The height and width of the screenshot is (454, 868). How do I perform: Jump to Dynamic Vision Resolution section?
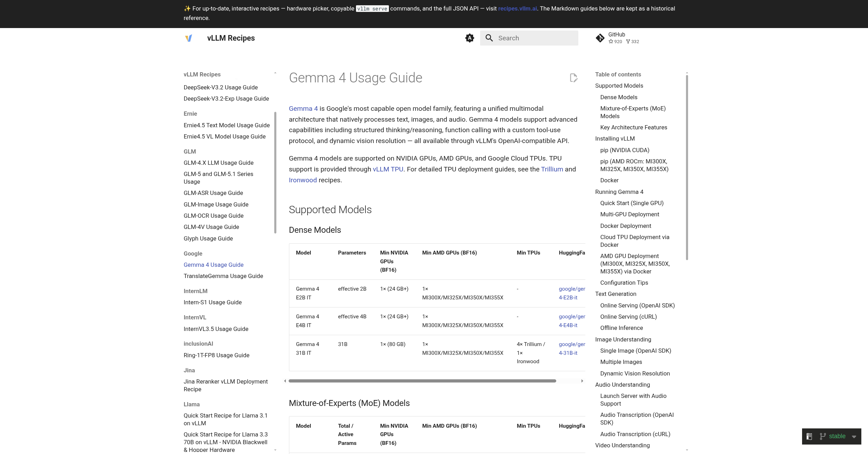[x=635, y=373]
